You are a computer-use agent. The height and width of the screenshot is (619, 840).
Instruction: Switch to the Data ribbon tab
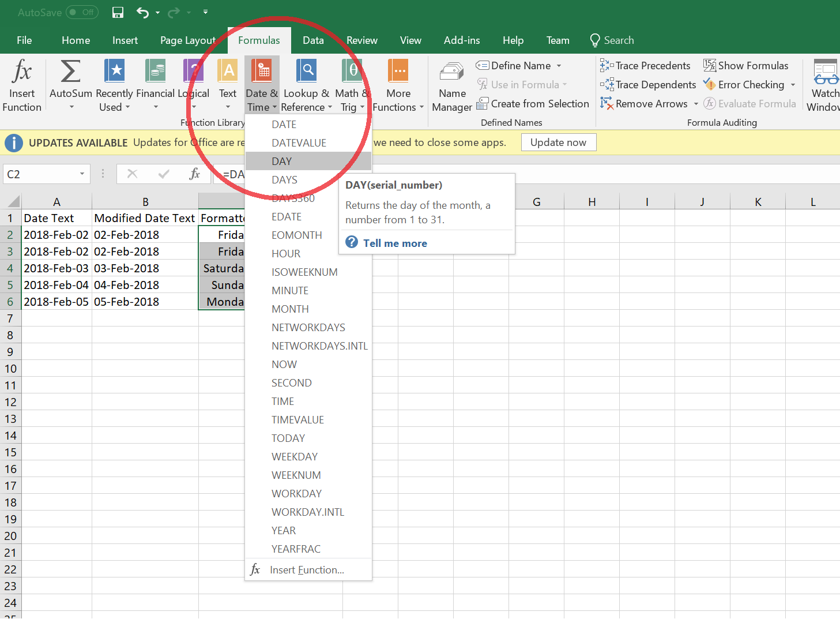pyautogui.click(x=313, y=40)
